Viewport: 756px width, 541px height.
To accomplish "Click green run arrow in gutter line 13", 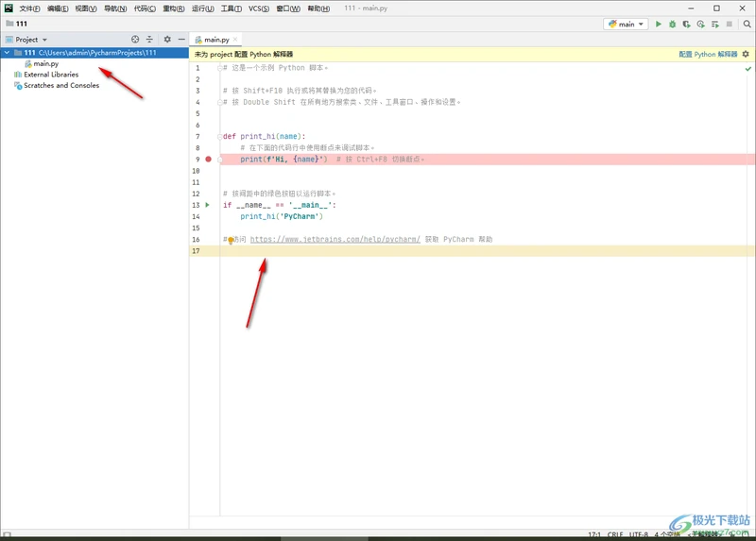I will (208, 205).
